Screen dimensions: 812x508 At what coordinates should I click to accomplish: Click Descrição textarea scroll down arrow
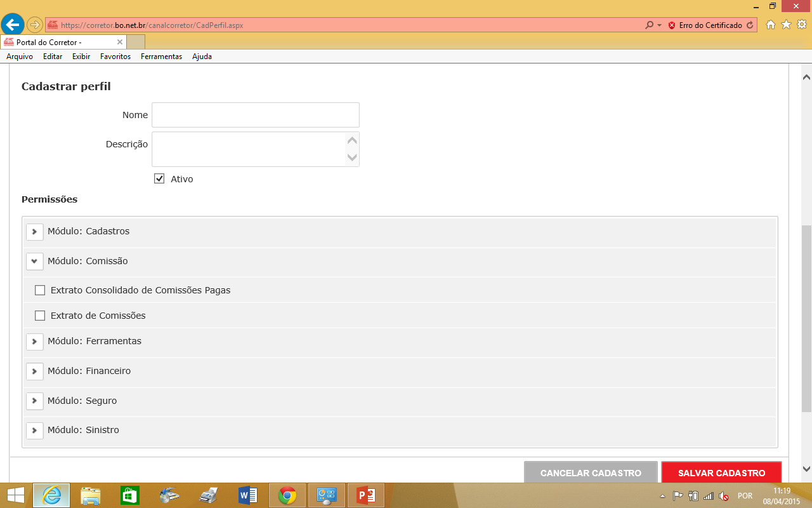pyautogui.click(x=353, y=157)
